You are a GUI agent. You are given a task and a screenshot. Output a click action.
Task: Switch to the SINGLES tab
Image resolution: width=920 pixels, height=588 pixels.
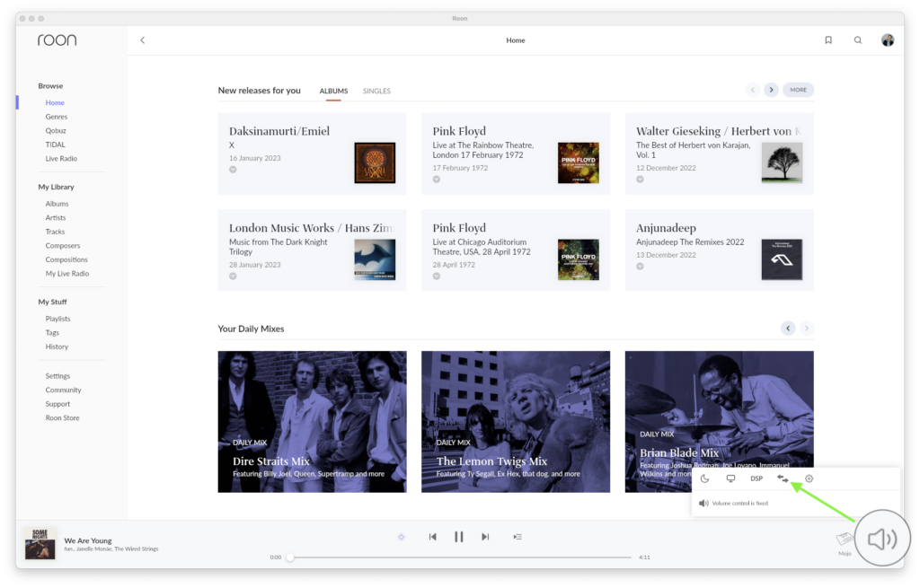(376, 92)
